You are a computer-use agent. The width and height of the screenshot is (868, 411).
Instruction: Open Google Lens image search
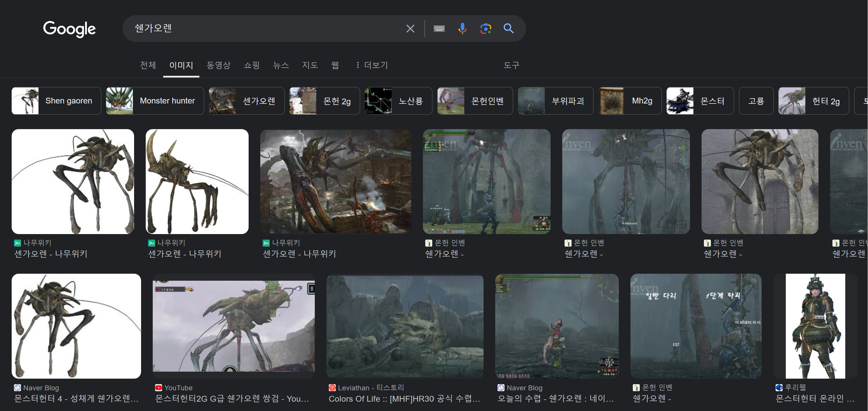coord(486,29)
